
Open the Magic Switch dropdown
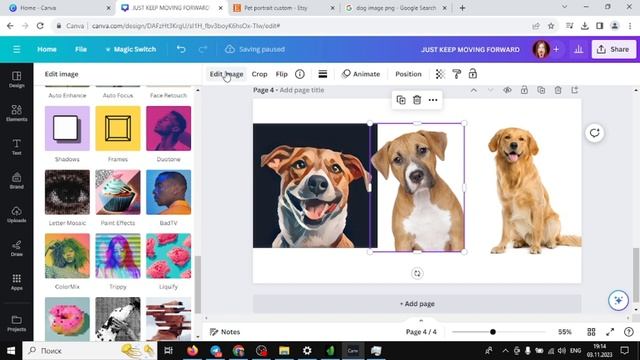131,49
